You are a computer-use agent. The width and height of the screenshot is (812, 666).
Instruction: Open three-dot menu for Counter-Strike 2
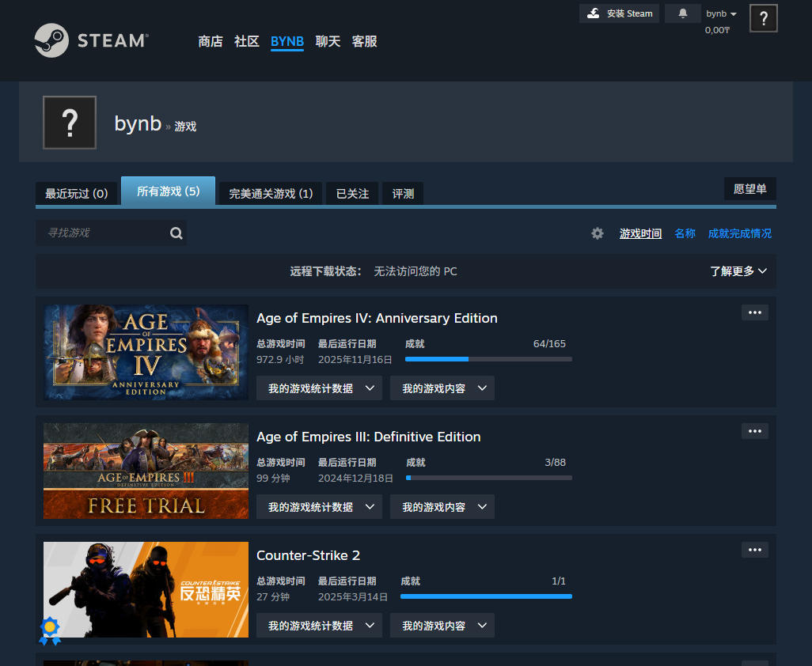pos(754,550)
